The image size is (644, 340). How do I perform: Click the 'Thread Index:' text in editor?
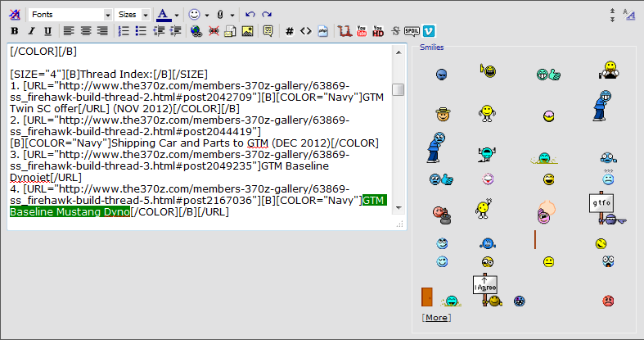(x=117, y=75)
